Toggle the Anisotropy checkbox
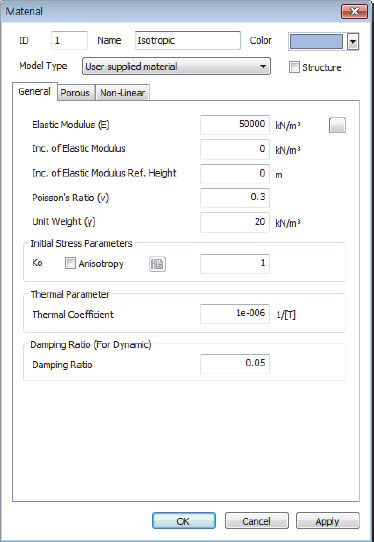 point(70,263)
